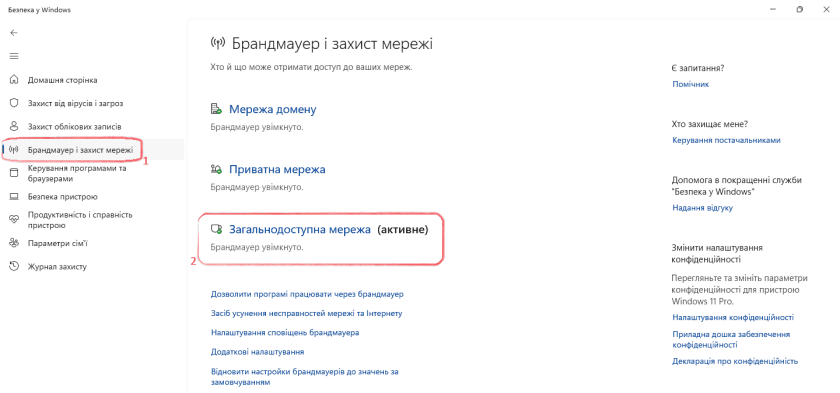
Task: Click the family icon for Параметри сім'ї
Action: [14, 243]
